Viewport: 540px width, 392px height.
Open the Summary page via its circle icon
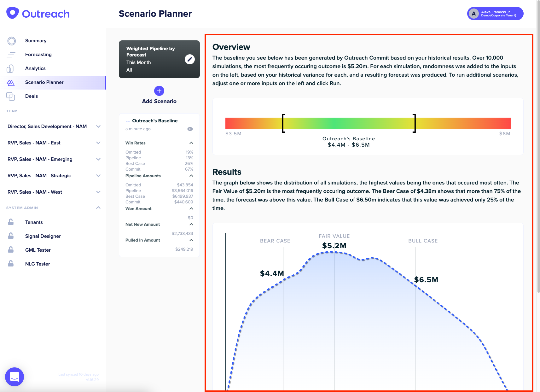pos(12,41)
